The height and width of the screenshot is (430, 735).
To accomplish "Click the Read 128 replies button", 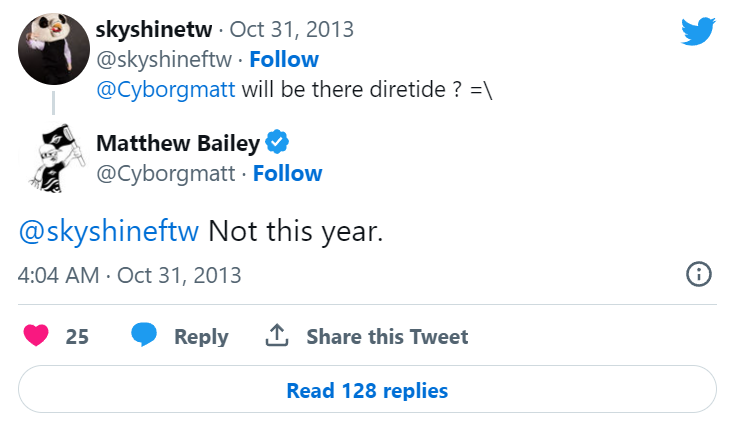I will 367,390.
